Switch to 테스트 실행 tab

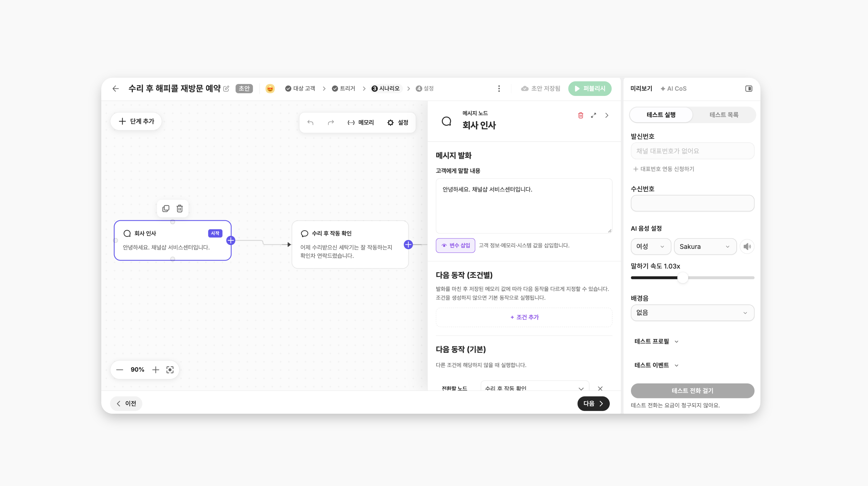click(x=661, y=115)
